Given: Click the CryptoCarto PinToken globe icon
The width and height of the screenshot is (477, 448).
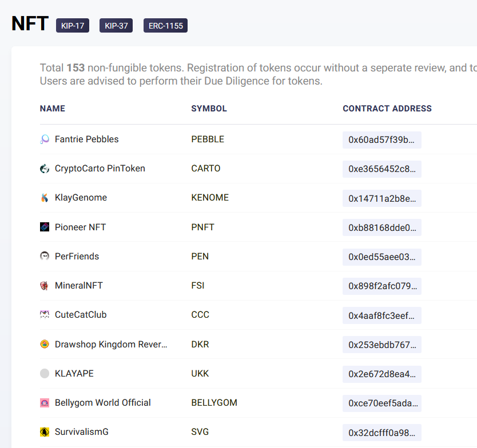Looking at the screenshot, I should (x=45, y=169).
